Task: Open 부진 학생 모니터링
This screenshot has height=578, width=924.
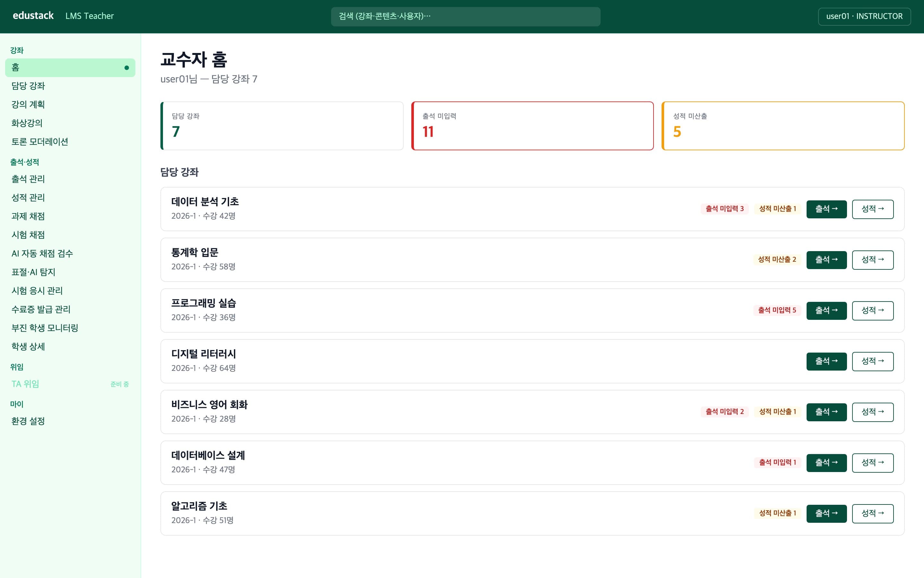Action: click(x=70, y=328)
